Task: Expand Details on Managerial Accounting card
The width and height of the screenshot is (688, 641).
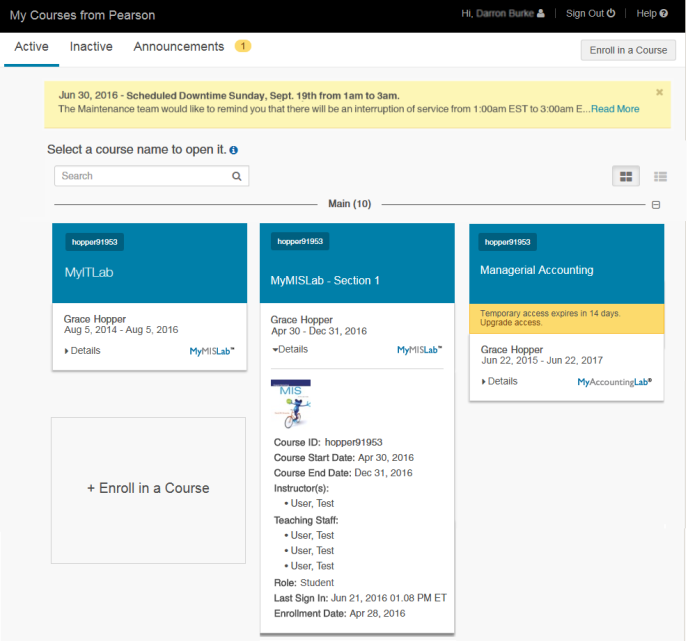Action: [x=500, y=381]
